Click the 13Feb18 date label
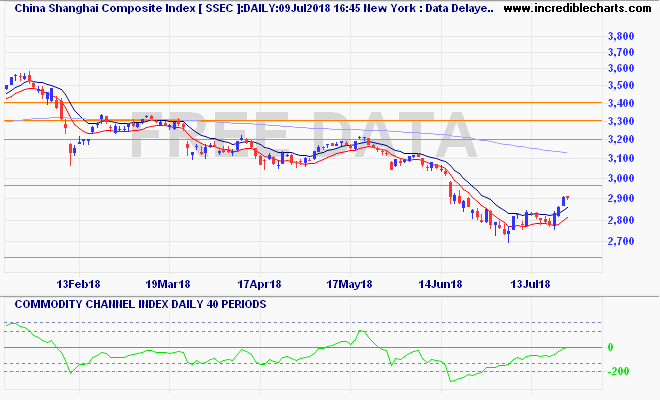Screen dimensions: 660x400 click(x=78, y=283)
